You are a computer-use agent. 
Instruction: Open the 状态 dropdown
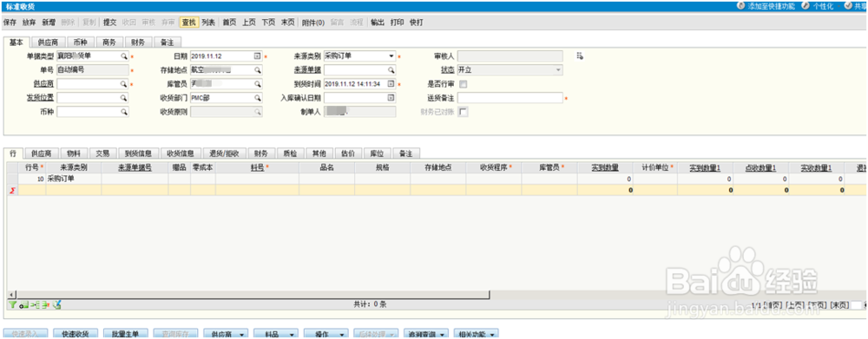[x=558, y=70]
